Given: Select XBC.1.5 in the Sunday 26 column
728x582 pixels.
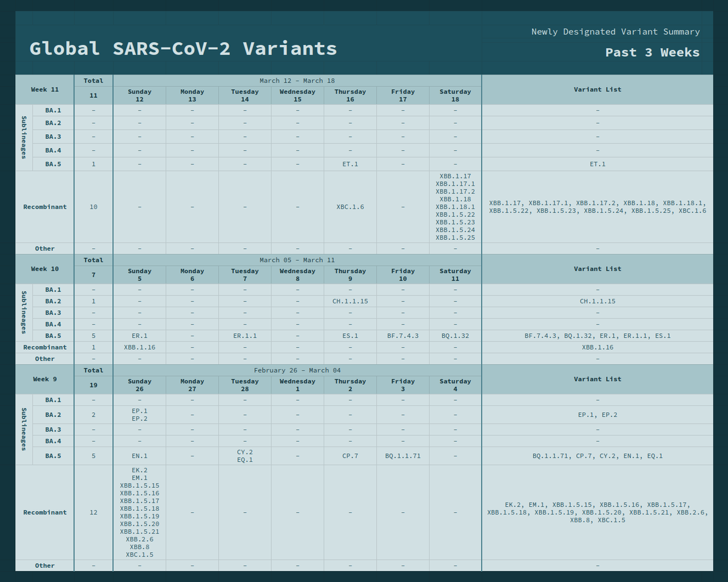Looking at the screenshot, I should click(140, 555).
